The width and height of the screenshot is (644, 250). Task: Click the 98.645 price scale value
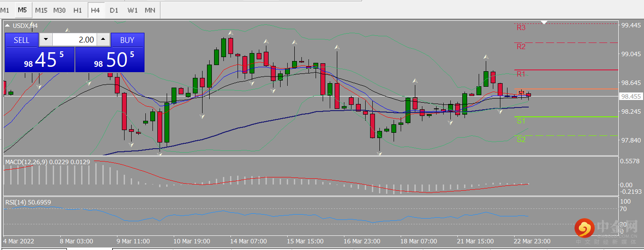[631, 83]
